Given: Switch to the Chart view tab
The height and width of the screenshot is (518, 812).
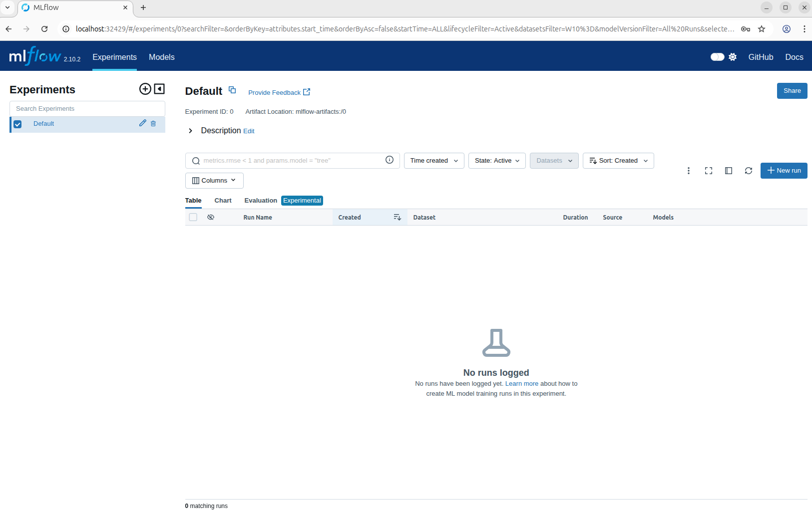Looking at the screenshot, I should [x=223, y=201].
